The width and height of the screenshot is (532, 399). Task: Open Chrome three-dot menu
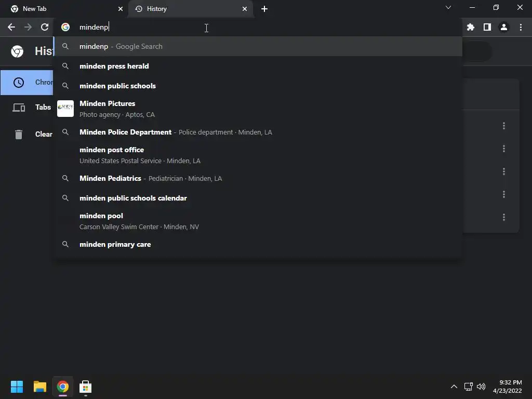click(521, 27)
